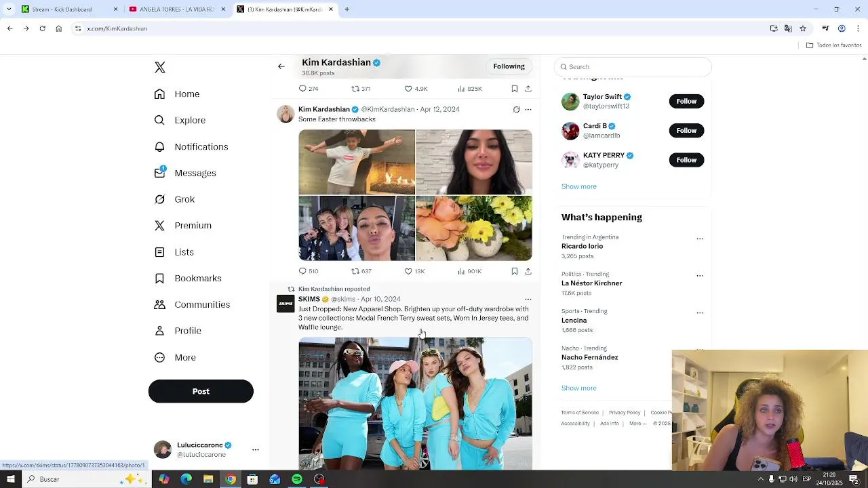Click the Following button
Image resolution: width=868 pixels, height=488 pixels.
coord(509,66)
